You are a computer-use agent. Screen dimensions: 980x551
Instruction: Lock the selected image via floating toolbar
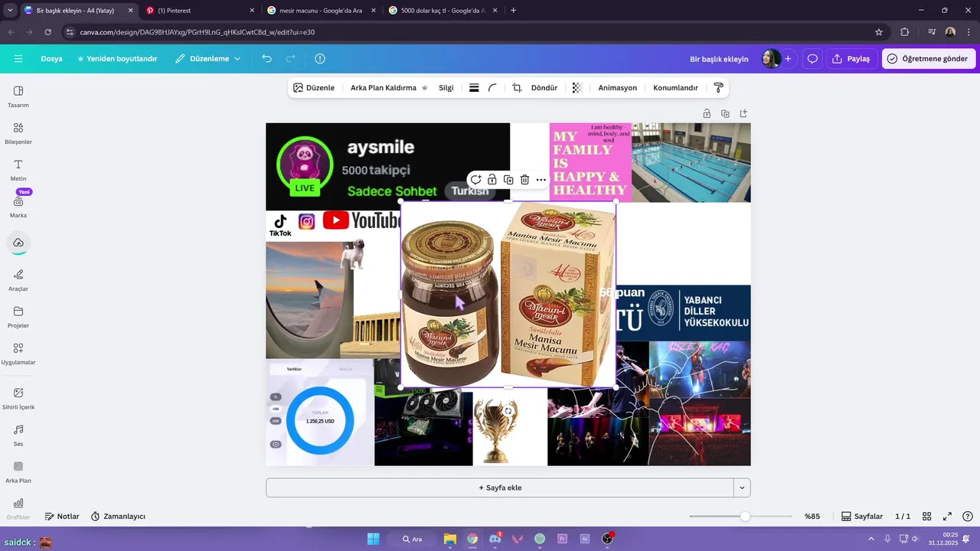492,180
